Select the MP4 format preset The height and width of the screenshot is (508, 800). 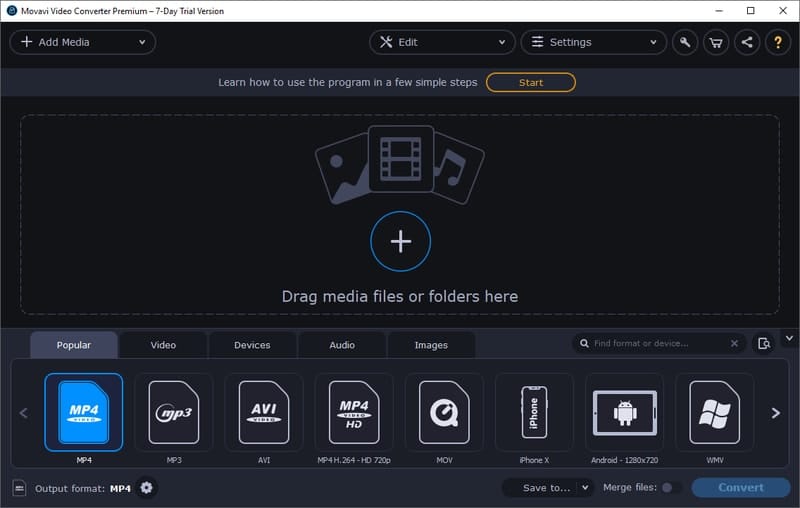point(84,412)
